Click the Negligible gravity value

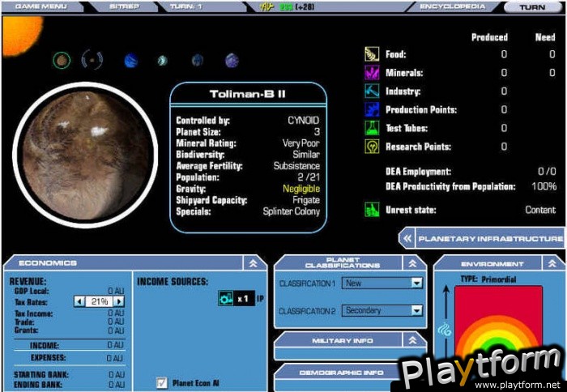(301, 189)
